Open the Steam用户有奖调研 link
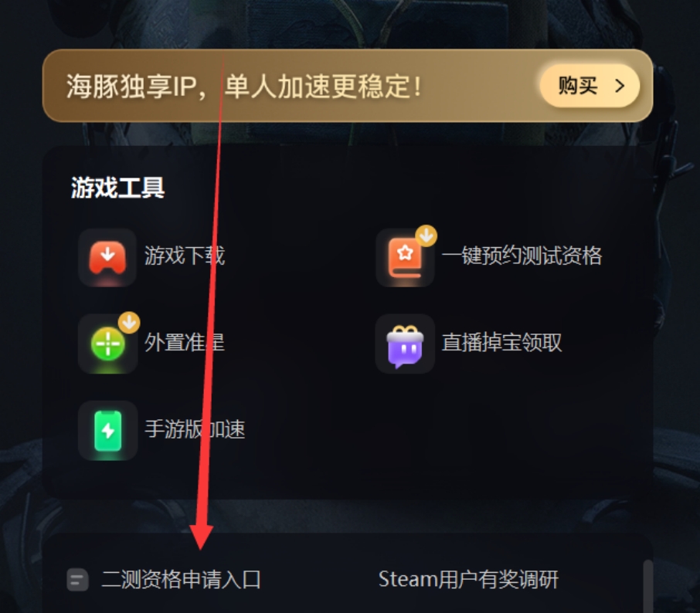This screenshot has height=613, width=700. [468, 580]
